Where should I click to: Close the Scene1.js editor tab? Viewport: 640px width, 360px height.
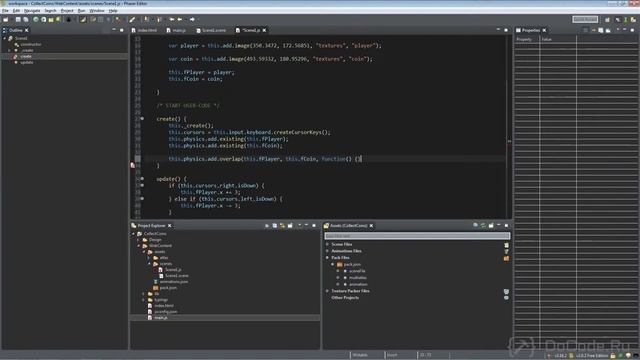(x=264, y=30)
